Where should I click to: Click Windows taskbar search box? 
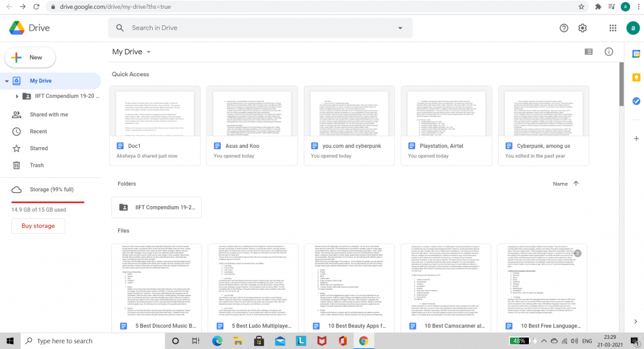(92, 341)
